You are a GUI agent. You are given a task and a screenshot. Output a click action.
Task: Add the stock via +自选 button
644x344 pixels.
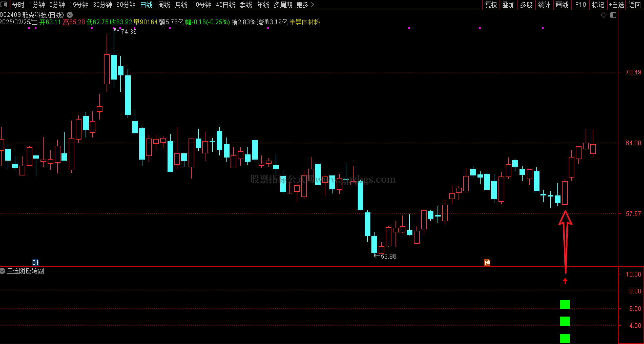click(x=616, y=5)
